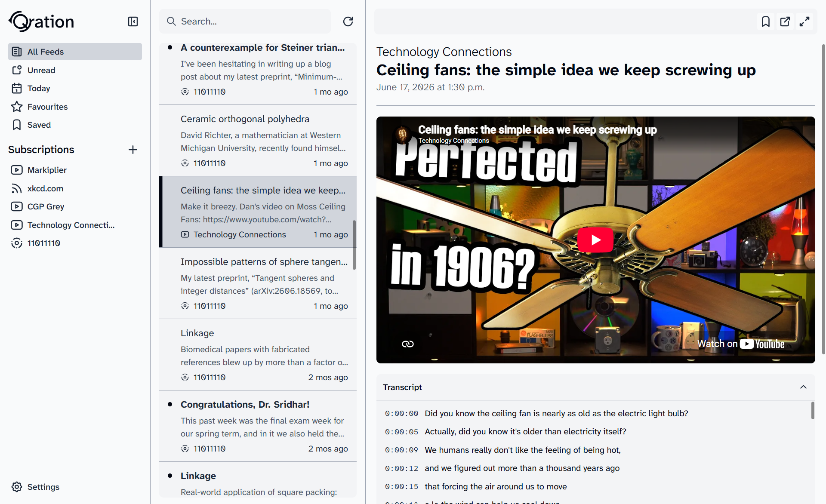Click the feed list scrollbar

354,245
